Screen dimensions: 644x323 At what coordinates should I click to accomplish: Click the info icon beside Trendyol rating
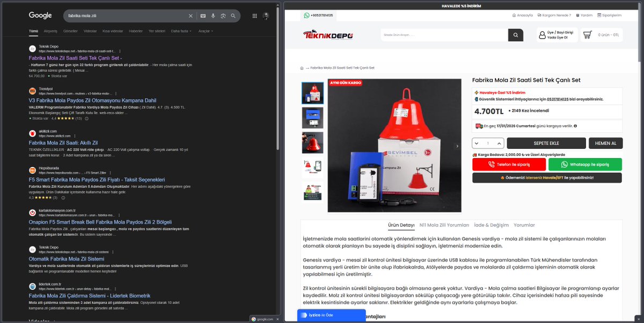point(87,118)
